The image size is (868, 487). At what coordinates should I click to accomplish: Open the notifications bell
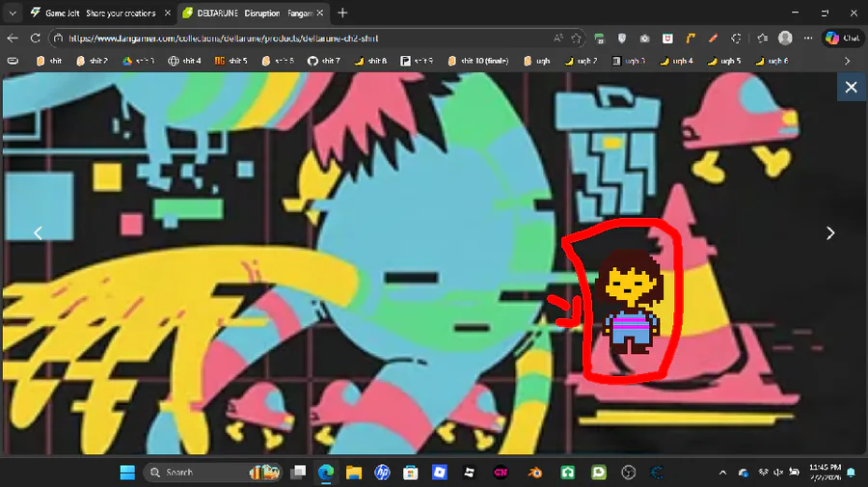(x=852, y=473)
